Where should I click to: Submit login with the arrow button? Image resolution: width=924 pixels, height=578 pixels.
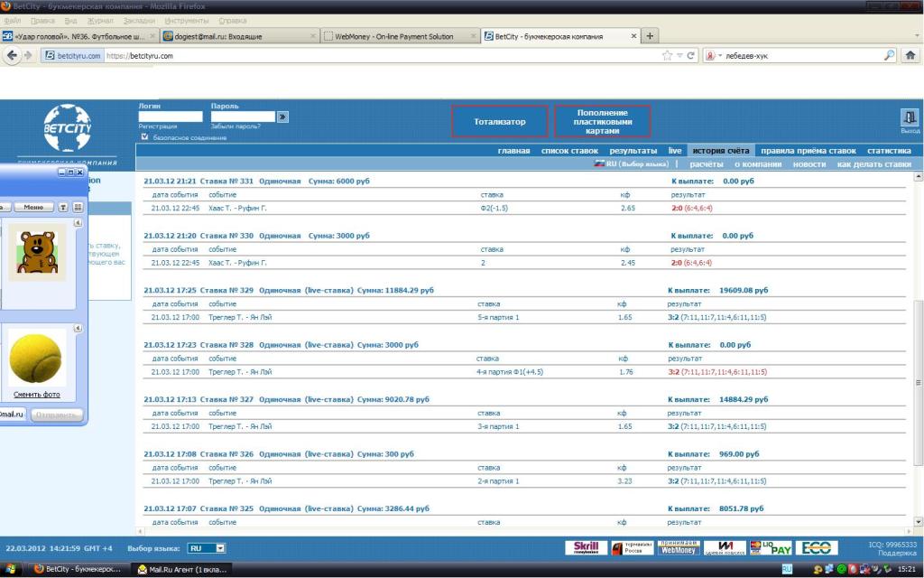click(x=282, y=117)
